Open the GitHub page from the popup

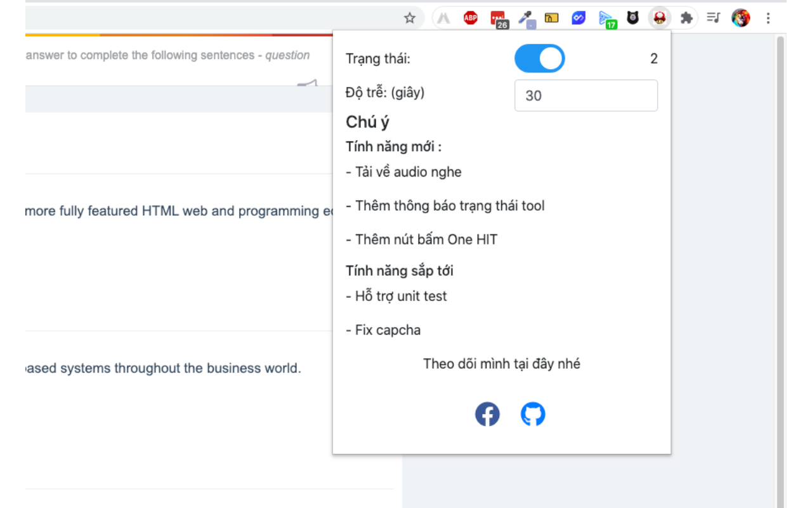pyautogui.click(x=533, y=414)
